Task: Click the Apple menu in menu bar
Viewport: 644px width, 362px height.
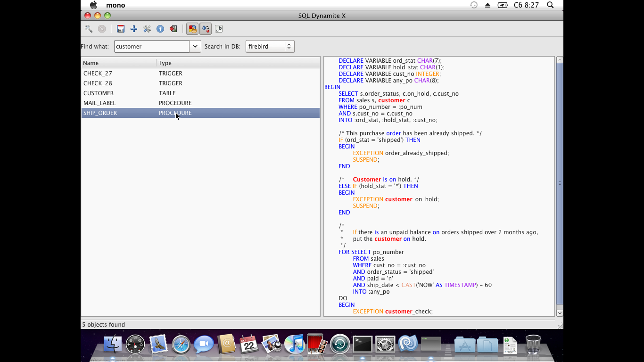Action: click(93, 5)
